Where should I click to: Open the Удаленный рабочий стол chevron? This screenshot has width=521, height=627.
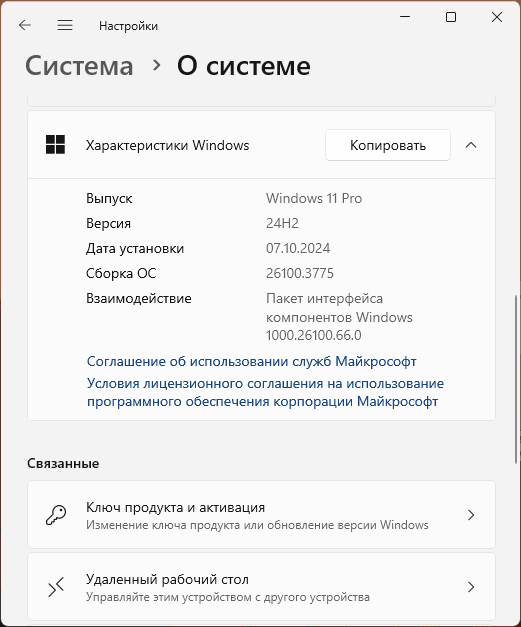tap(471, 587)
